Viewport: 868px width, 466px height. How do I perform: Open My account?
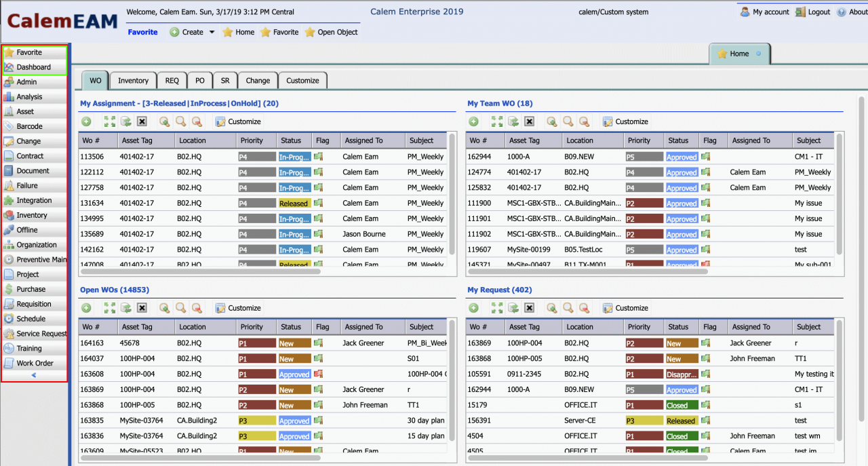765,12
